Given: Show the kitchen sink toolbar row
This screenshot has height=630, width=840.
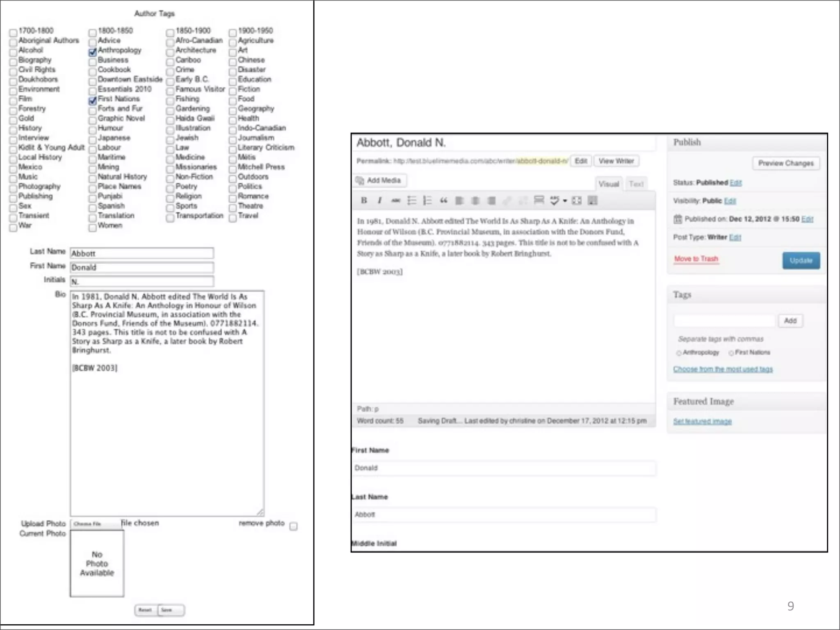Looking at the screenshot, I should pyautogui.click(x=593, y=201).
